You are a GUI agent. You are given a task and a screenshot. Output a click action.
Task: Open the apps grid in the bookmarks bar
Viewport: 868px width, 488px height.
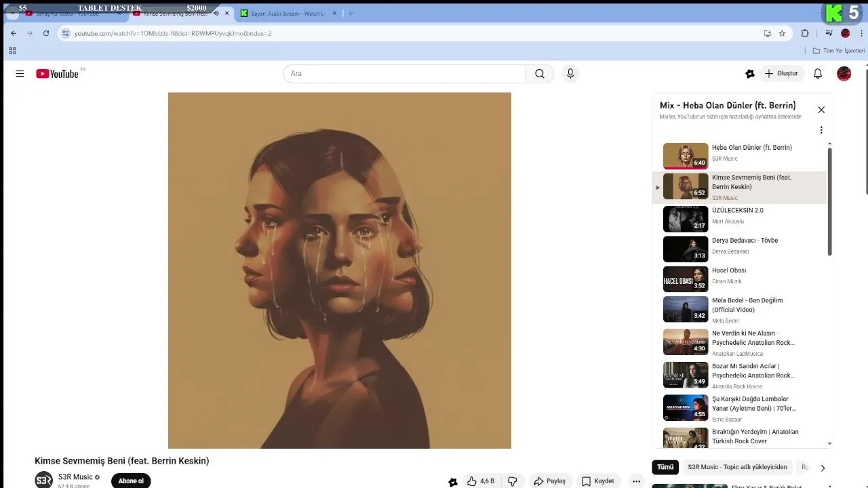pos(12,51)
